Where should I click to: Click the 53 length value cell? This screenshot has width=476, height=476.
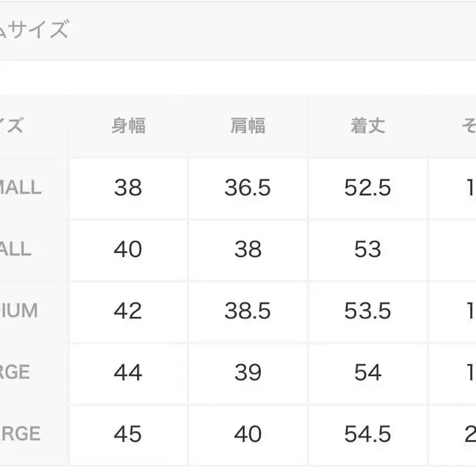pyautogui.click(x=368, y=249)
